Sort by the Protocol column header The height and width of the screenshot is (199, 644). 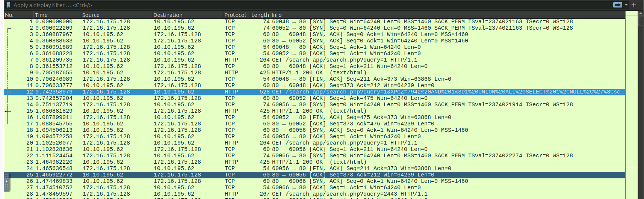coord(235,15)
